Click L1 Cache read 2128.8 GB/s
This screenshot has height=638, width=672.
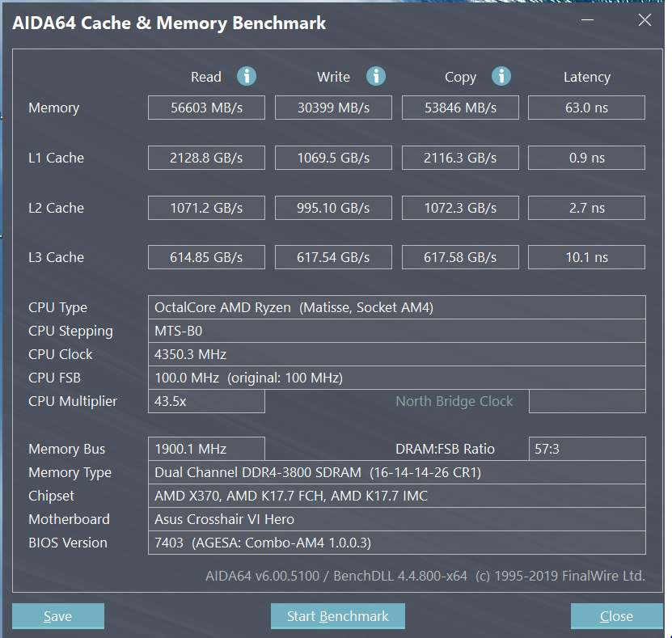(x=206, y=158)
